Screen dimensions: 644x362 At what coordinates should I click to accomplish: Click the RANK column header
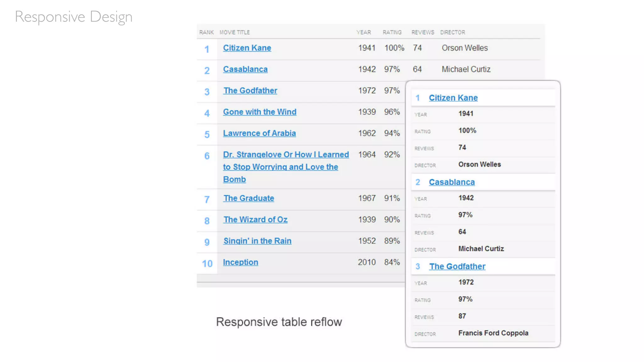[206, 32]
